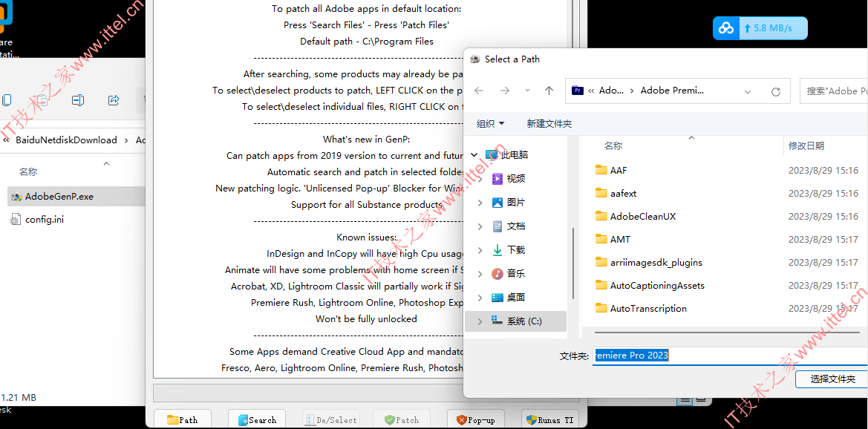Click the 新建文件夹 button in the dialog
Viewport: 868px width, 429px height.
coord(549,123)
